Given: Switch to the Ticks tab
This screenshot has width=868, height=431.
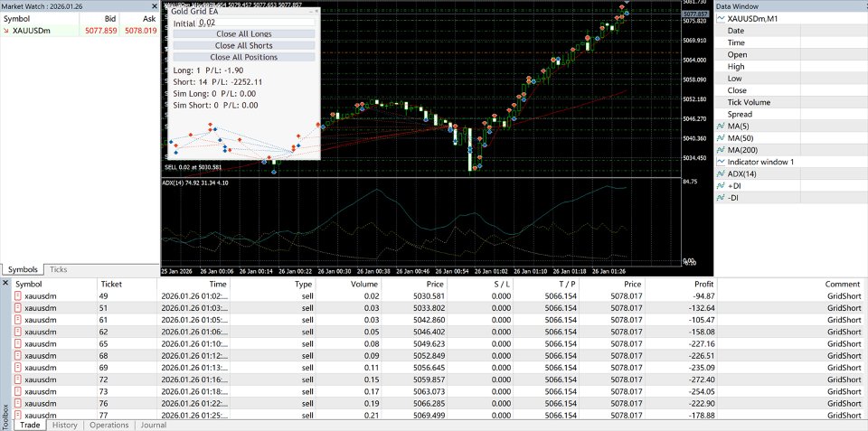Looking at the screenshot, I should tap(58, 269).
